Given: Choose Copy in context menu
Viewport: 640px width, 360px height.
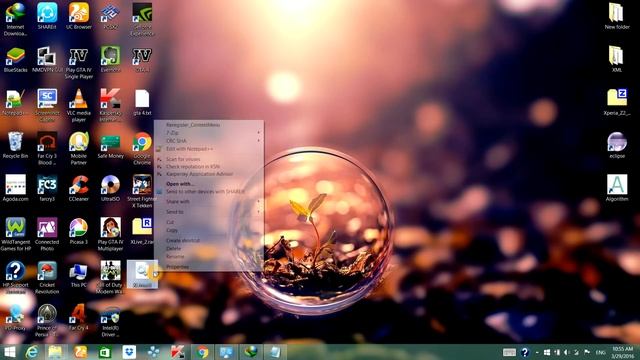Looking at the screenshot, I should click(x=209, y=230).
